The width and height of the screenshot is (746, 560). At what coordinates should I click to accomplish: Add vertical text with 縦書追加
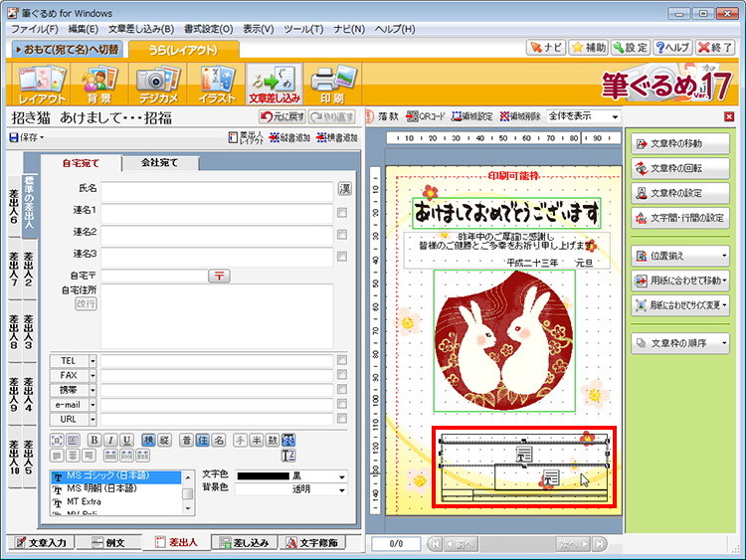point(289,137)
